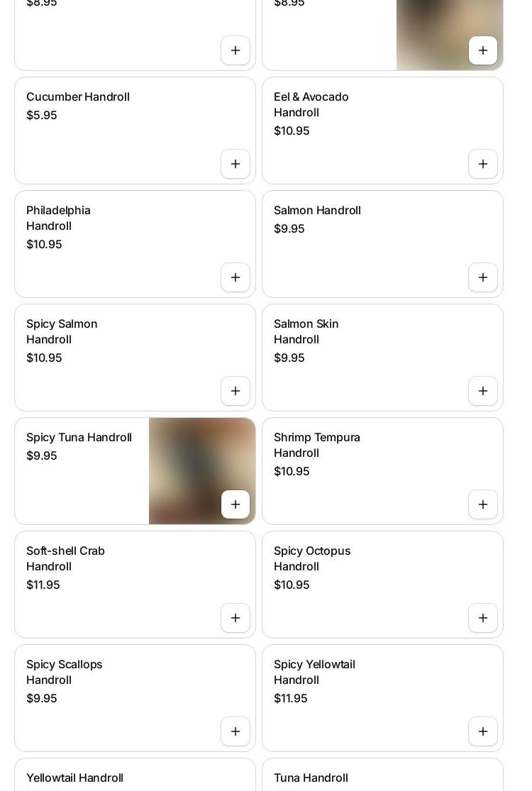Click plus icon for Philadelphia Handroll
Screen dimensions: 532x791
coord(235,277)
